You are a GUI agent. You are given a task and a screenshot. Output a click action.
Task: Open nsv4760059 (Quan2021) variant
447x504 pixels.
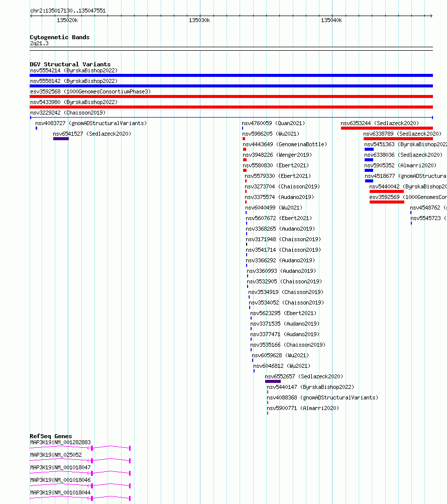click(273, 123)
